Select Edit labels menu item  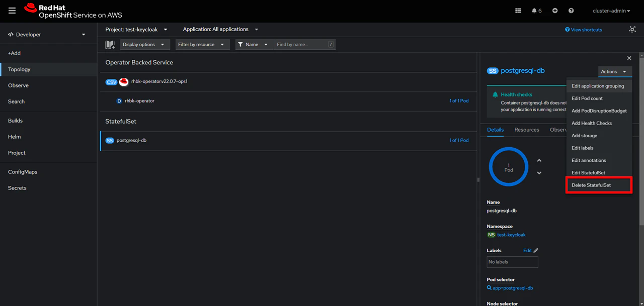tap(599, 148)
